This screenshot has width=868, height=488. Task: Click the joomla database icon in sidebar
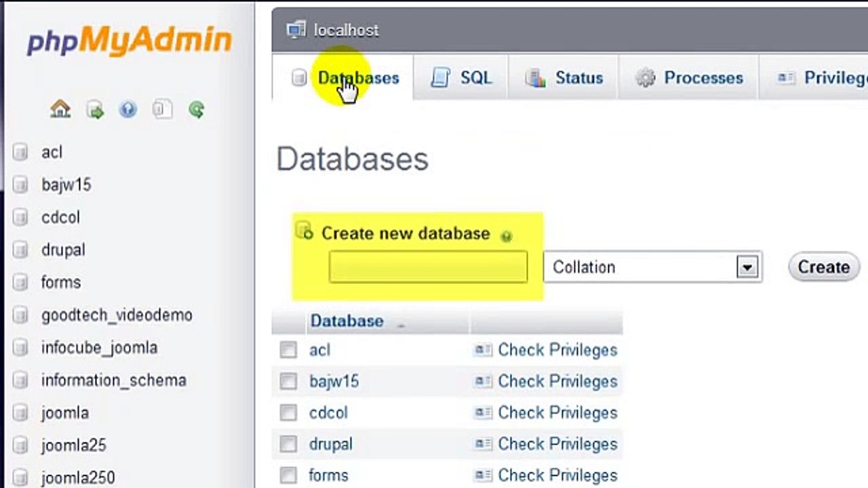point(20,412)
